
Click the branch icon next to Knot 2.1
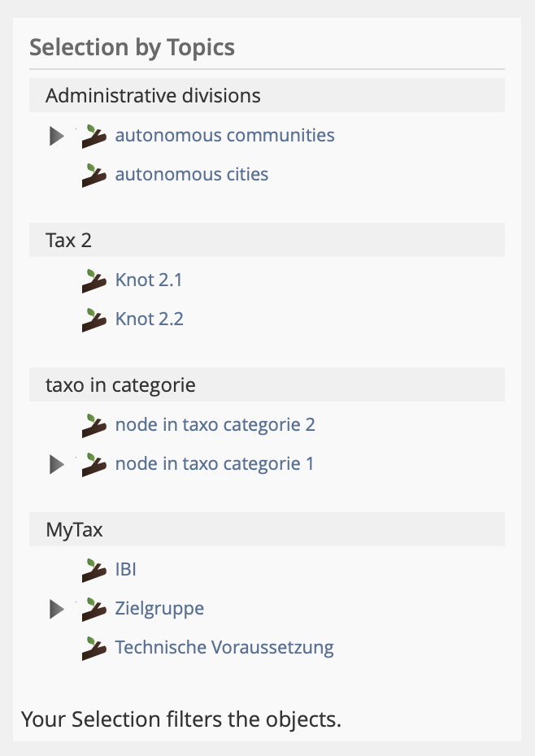click(94, 281)
